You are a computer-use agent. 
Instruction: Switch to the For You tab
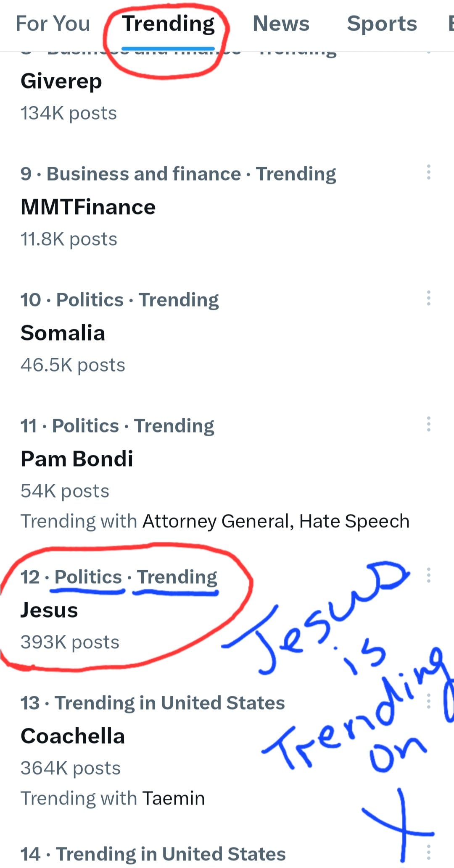click(53, 24)
